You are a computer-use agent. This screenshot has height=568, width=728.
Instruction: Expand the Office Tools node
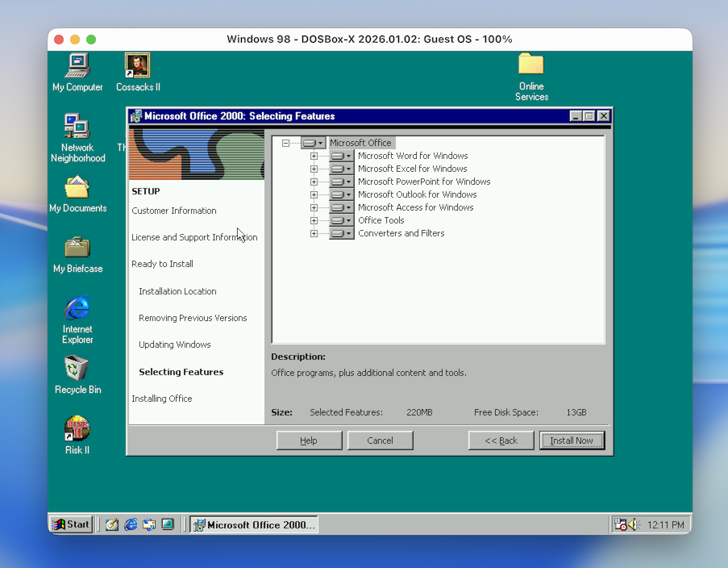pos(314,221)
